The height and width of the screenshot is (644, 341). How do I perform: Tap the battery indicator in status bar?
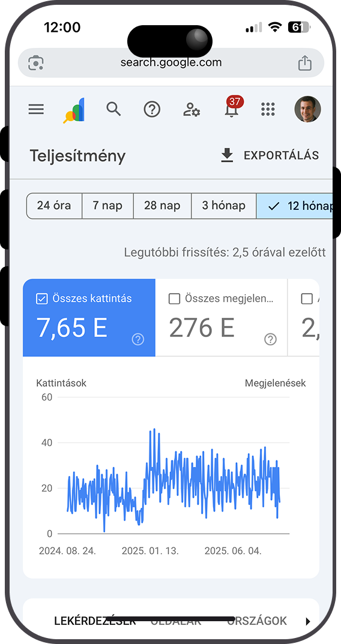[299, 27]
